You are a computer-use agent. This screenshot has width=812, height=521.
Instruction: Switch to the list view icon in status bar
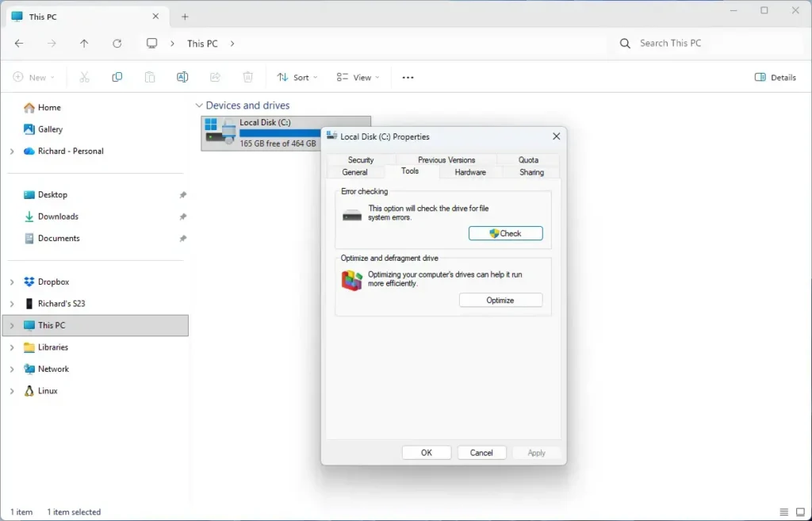[784, 511]
